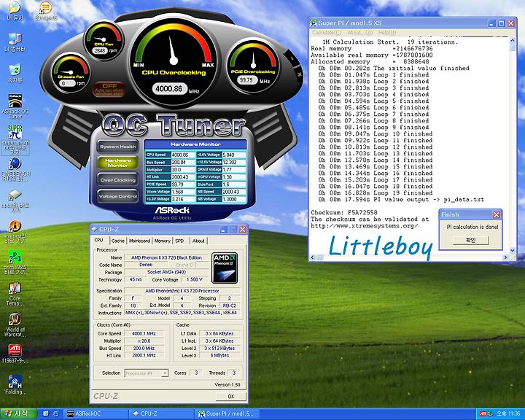
Task: Launch Everest desktop shortcut
Action: tap(15, 232)
